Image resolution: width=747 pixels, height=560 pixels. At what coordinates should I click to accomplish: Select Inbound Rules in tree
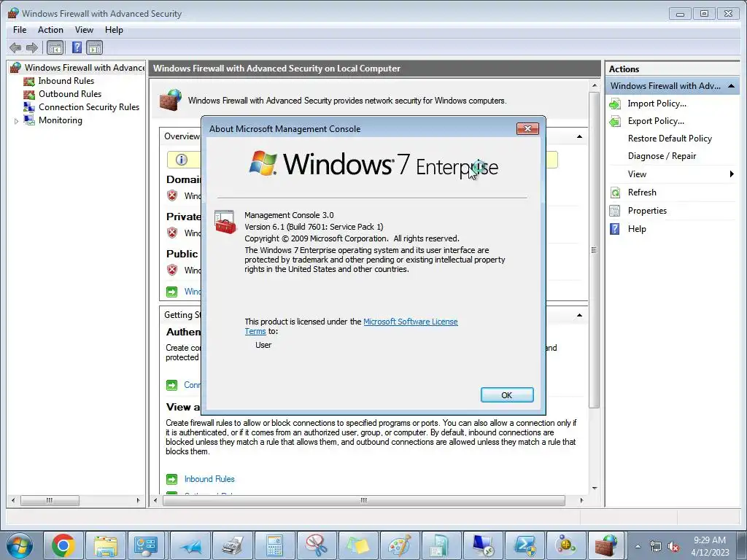66,81
